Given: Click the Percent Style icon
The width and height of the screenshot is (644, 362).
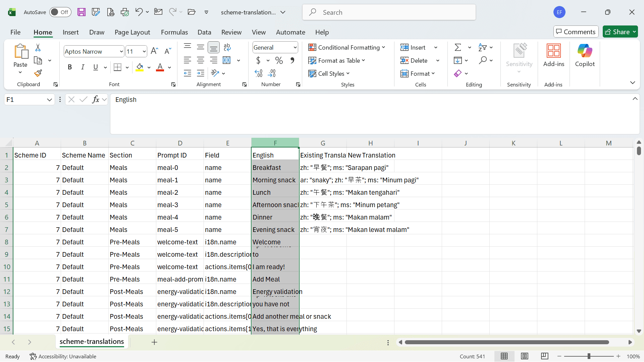Looking at the screenshot, I should pos(279,60).
